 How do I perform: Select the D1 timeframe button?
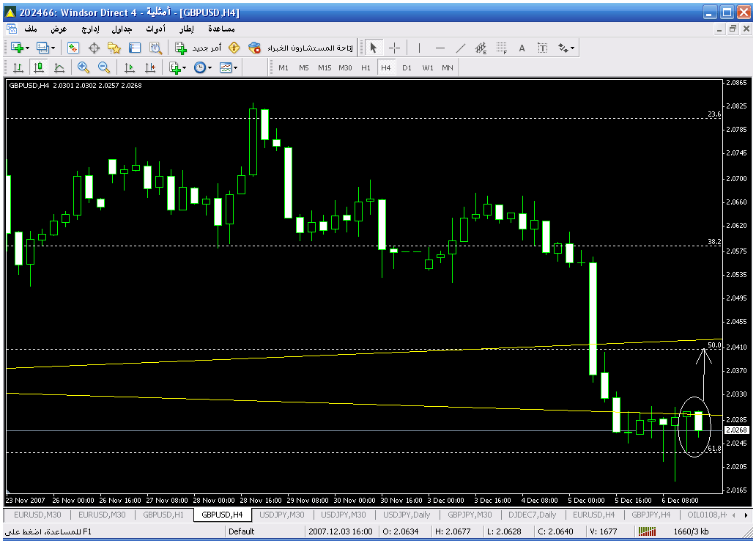pos(407,67)
